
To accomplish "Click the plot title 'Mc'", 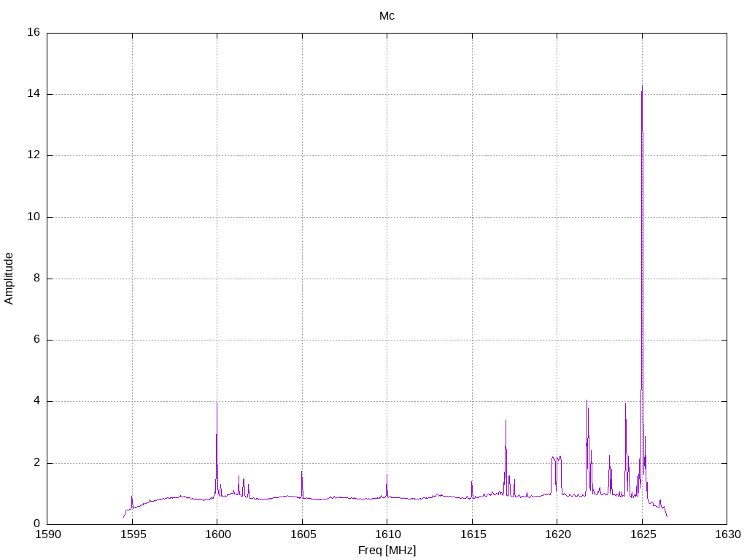I will tap(387, 16).
